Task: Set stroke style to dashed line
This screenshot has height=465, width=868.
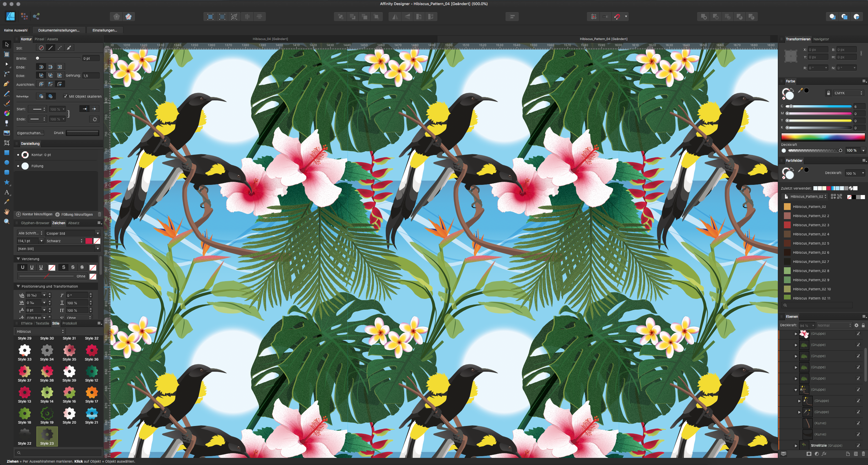Action: [60, 48]
